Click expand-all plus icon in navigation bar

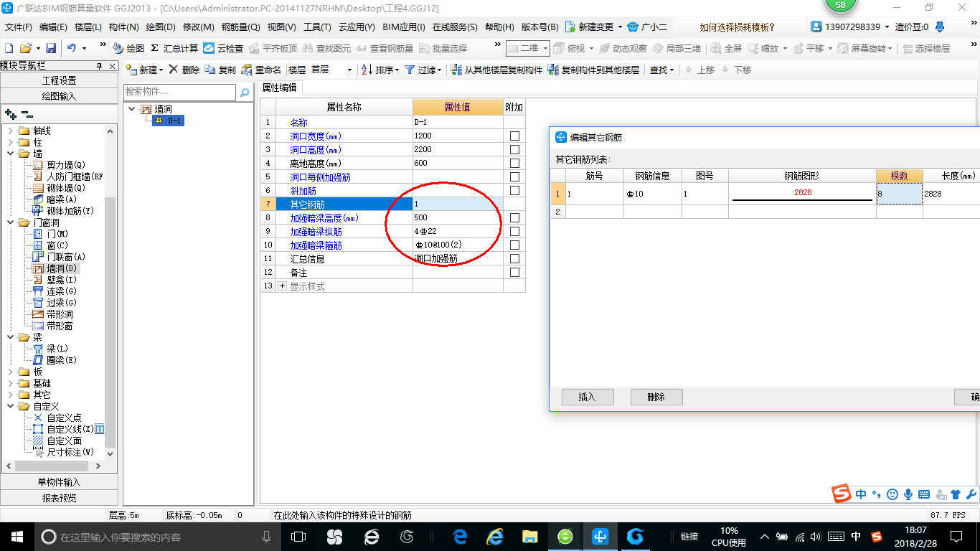click(x=10, y=113)
